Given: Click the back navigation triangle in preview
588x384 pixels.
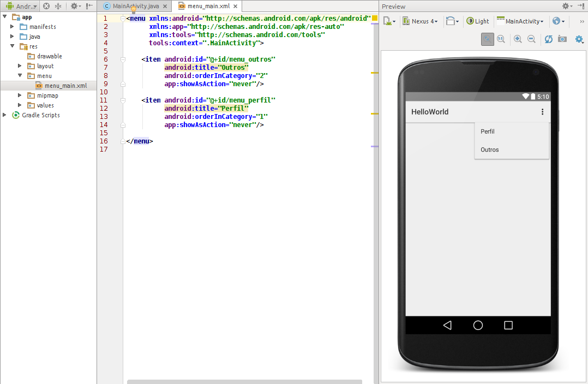Looking at the screenshot, I should coord(447,325).
